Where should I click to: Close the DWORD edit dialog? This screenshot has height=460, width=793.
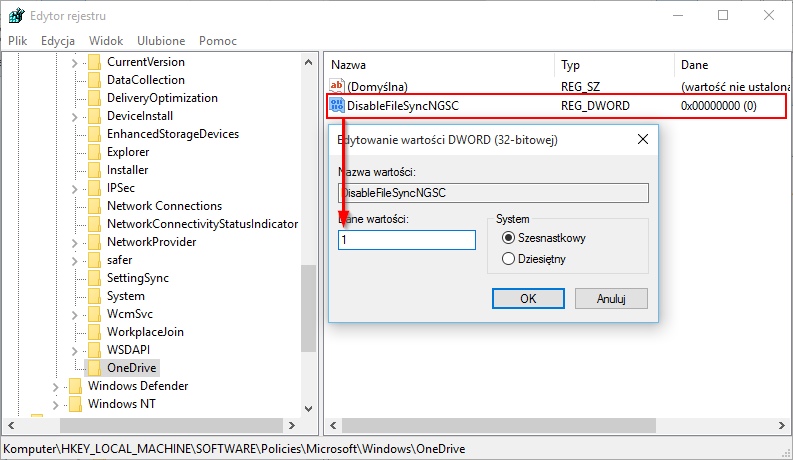click(x=643, y=139)
